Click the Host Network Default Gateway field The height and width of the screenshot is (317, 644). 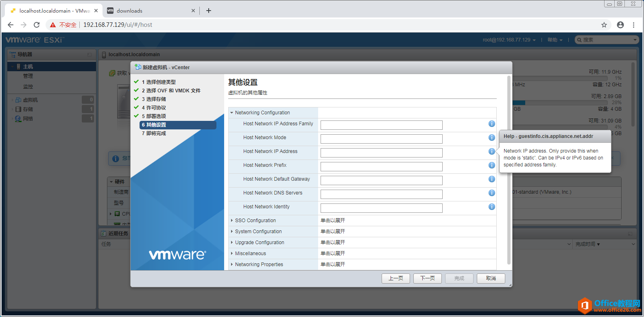[382, 180]
